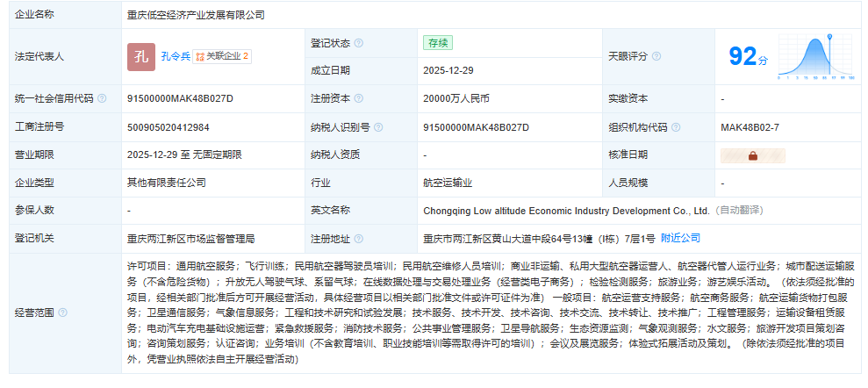
Task: Click help icon beside 天眼评分
Action: pos(656,56)
